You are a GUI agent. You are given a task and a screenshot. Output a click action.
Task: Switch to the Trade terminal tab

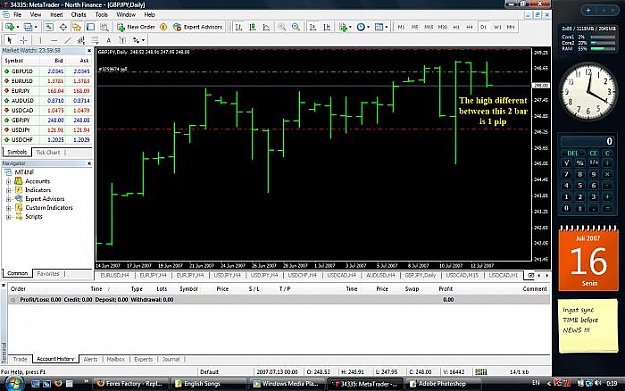[x=20, y=359]
